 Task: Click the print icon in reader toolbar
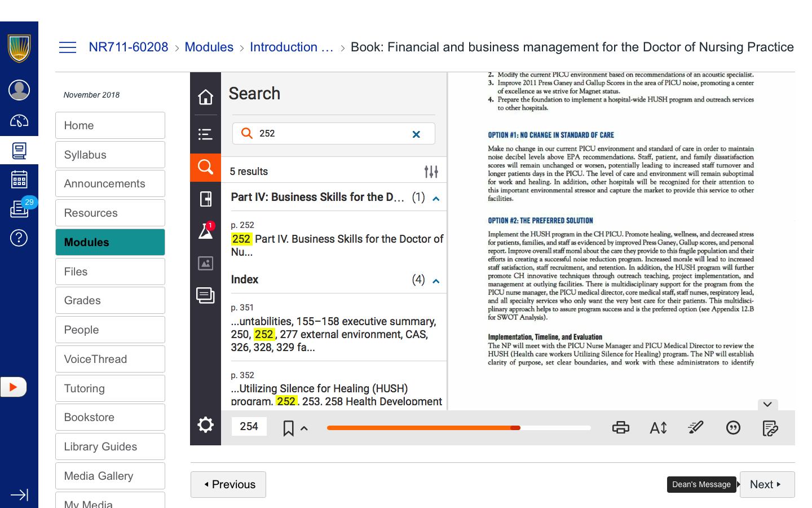click(620, 428)
